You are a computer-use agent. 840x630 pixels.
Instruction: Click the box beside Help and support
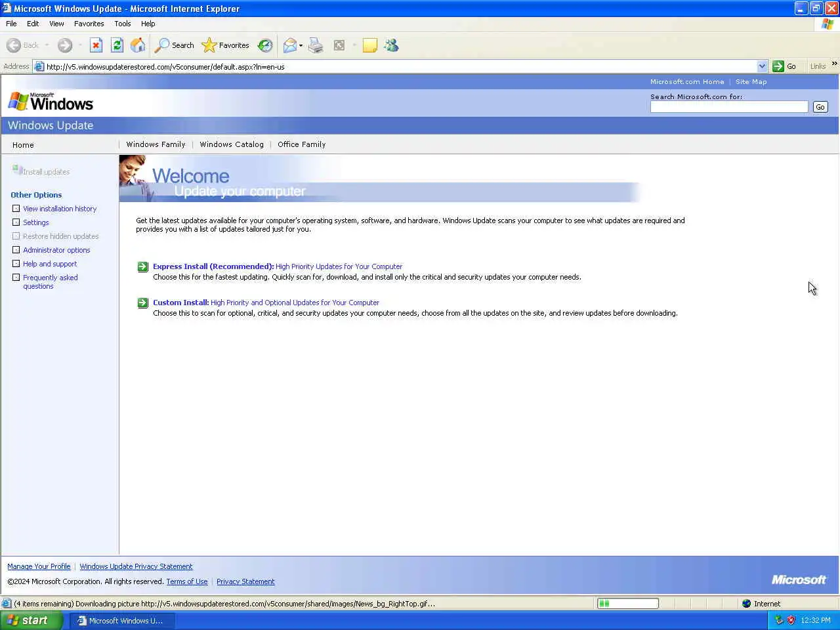[16, 264]
